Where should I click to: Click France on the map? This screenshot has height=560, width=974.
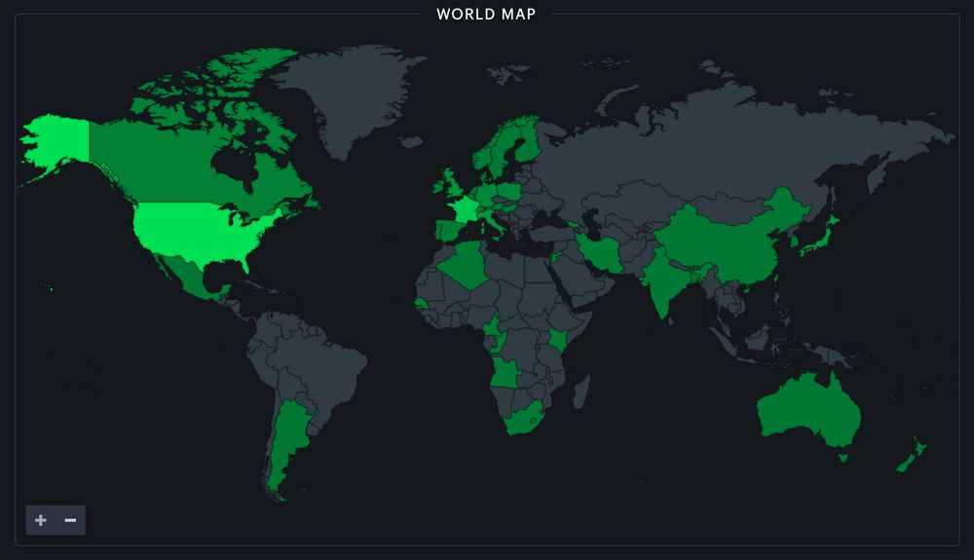[x=466, y=209]
